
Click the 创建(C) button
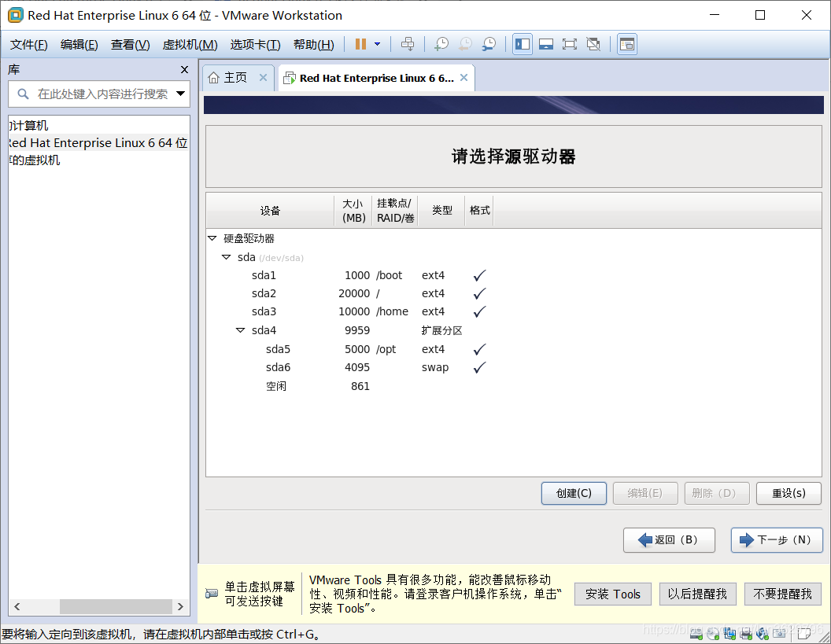click(574, 494)
